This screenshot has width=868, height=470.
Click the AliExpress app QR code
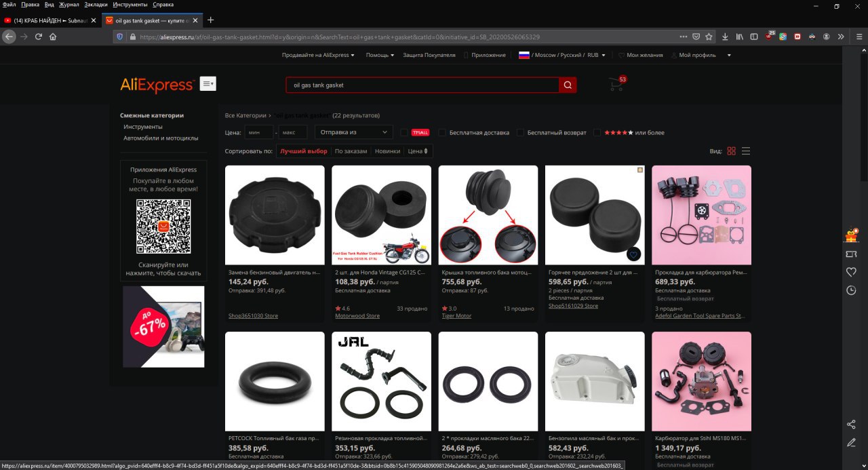click(x=163, y=227)
